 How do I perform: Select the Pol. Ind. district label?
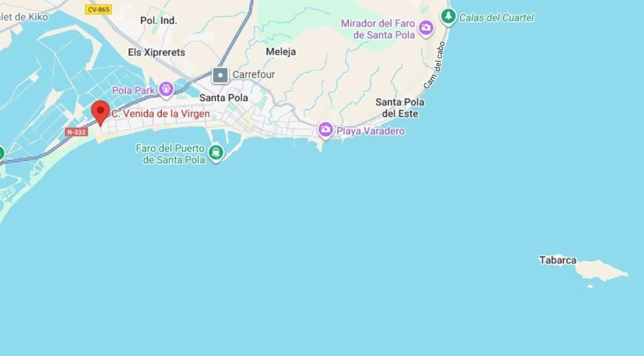(x=159, y=20)
